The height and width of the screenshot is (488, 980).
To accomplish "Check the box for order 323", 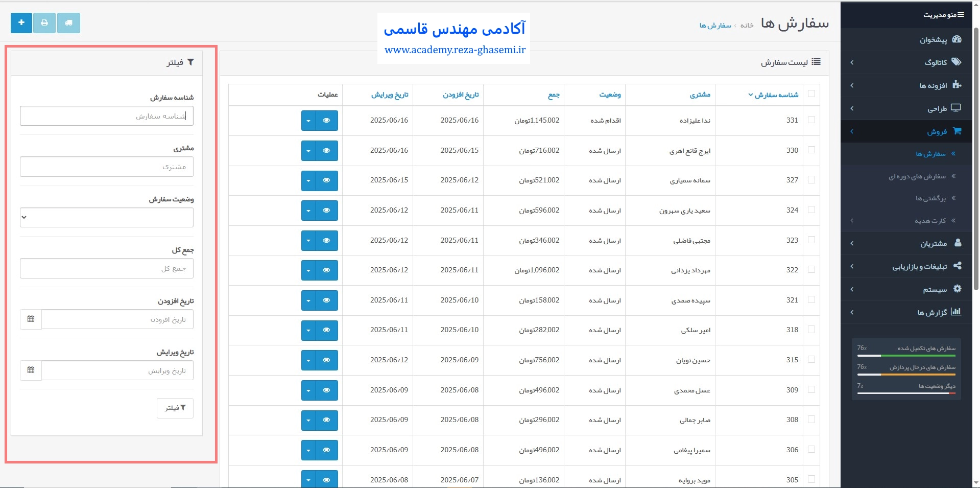I will click(x=811, y=240).
